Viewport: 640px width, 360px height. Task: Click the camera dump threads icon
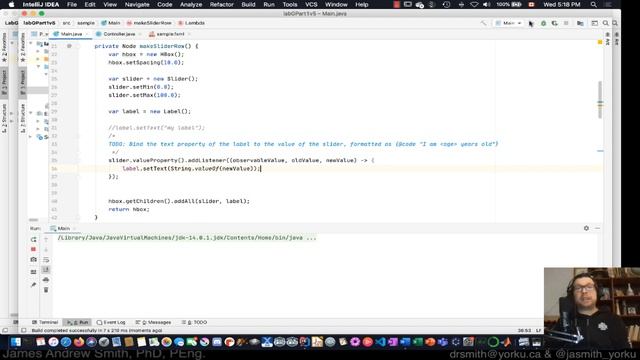click(33, 260)
